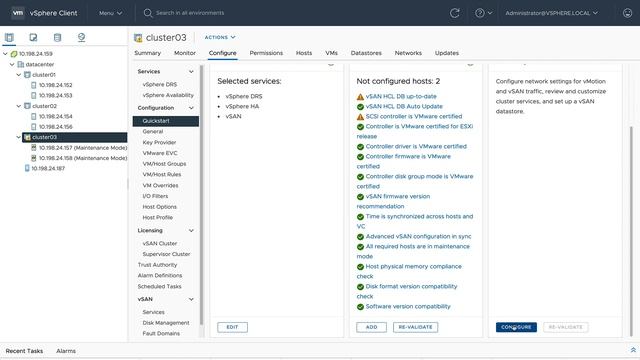The height and width of the screenshot is (360, 640).
Task: Collapse the Services section chevron
Action: (191, 72)
